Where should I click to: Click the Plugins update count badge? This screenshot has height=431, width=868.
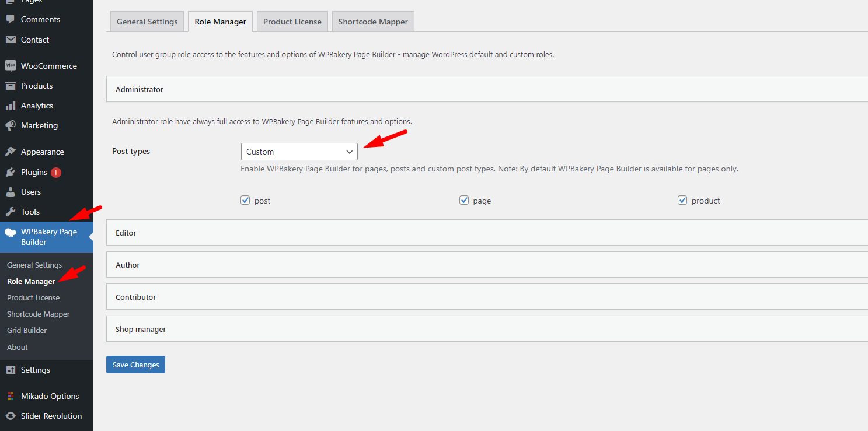(55, 173)
